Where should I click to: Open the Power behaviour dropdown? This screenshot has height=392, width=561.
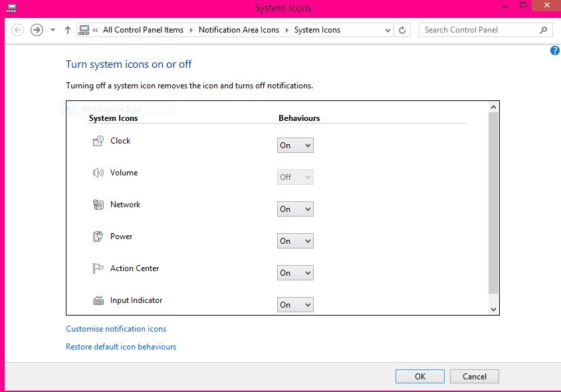click(x=294, y=241)
